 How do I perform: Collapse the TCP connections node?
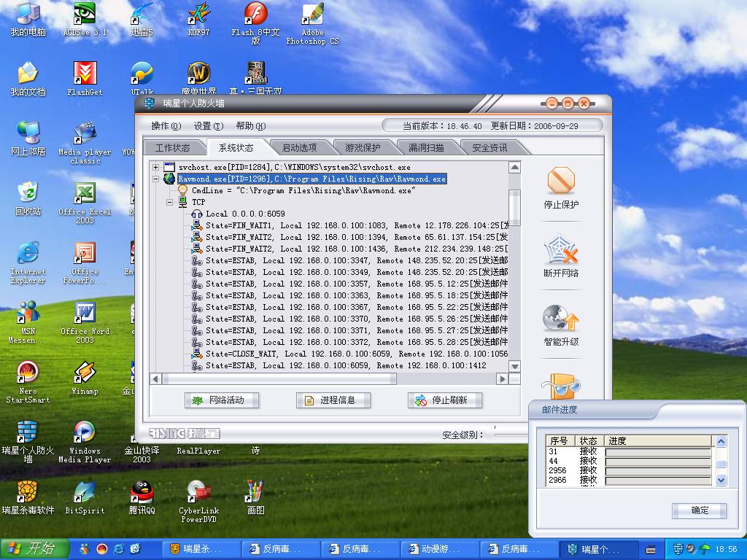tap(169, 203)
